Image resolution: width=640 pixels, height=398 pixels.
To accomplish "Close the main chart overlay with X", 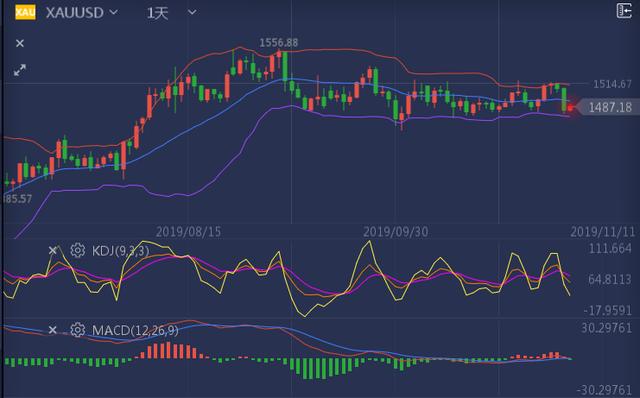I will pyautogui.click(x=20, y=43).
